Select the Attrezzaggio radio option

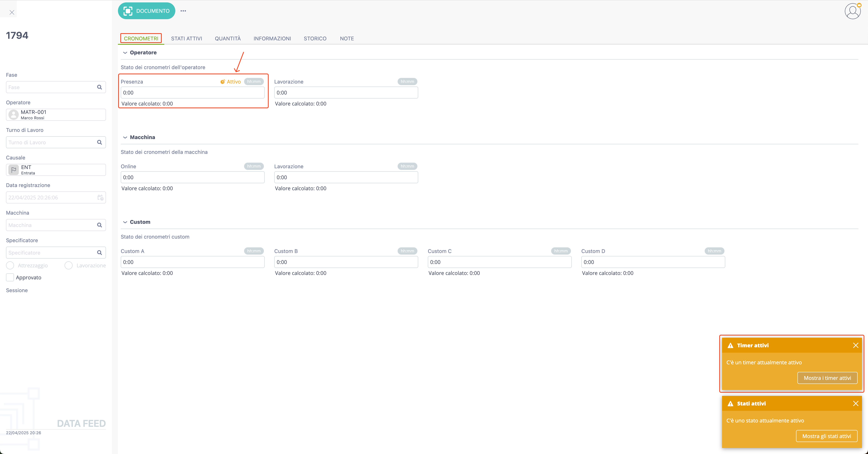tap(10, 265)
